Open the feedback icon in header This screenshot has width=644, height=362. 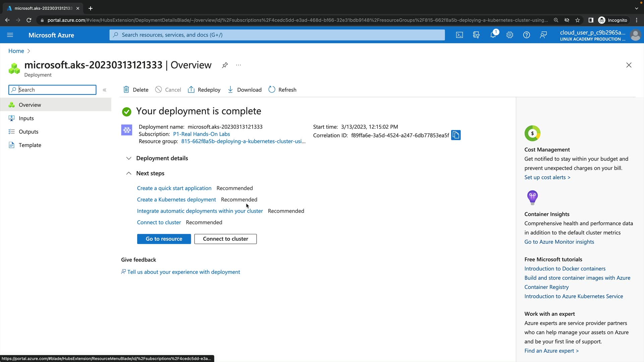click(543, 35)
